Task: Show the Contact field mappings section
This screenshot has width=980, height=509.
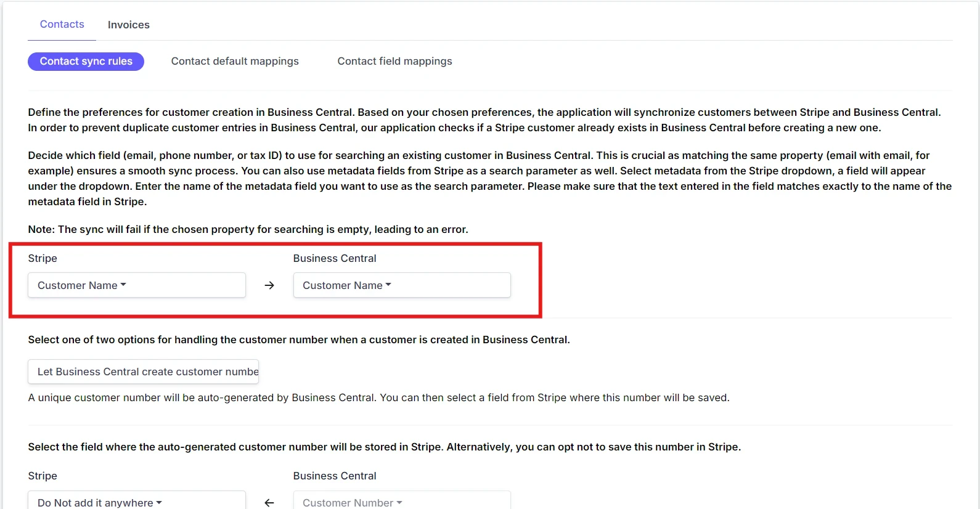Action: click(x=394, y=62)
